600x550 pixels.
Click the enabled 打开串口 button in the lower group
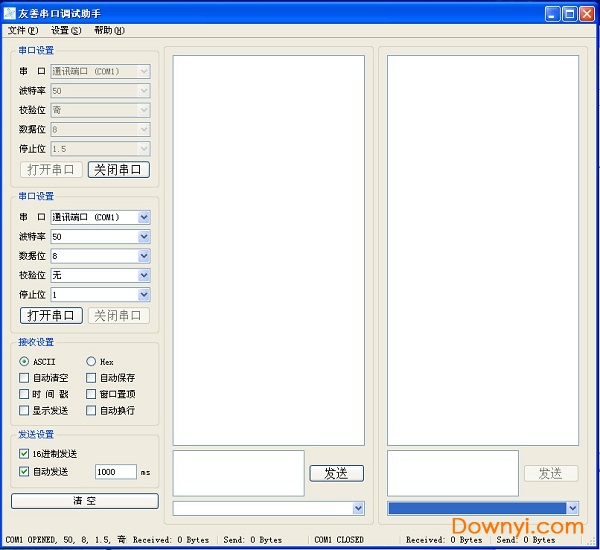51,315
